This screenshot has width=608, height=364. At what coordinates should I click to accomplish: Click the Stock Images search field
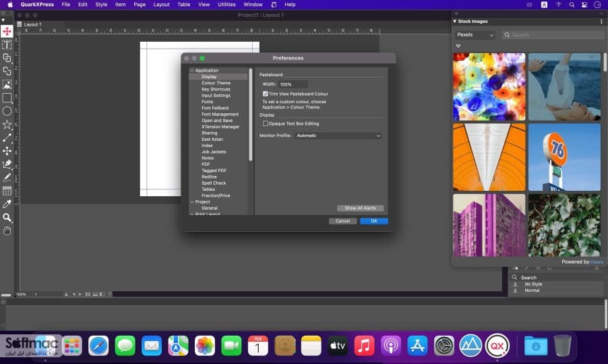click(553, 35)
